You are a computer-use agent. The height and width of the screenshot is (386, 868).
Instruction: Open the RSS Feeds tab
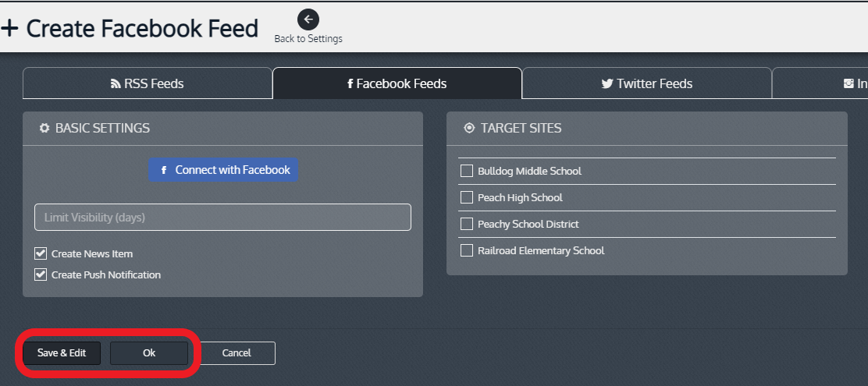coord(148,83)
